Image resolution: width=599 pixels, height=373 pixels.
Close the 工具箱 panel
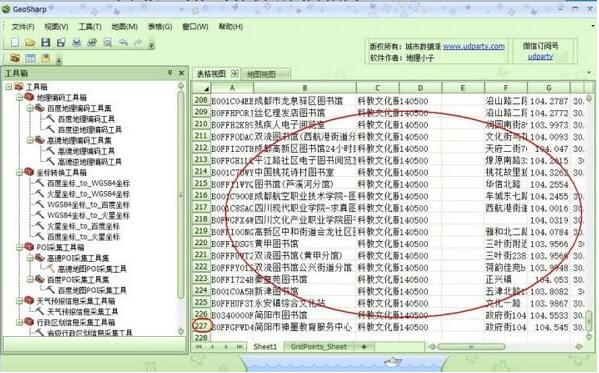(x=181, y=73)
